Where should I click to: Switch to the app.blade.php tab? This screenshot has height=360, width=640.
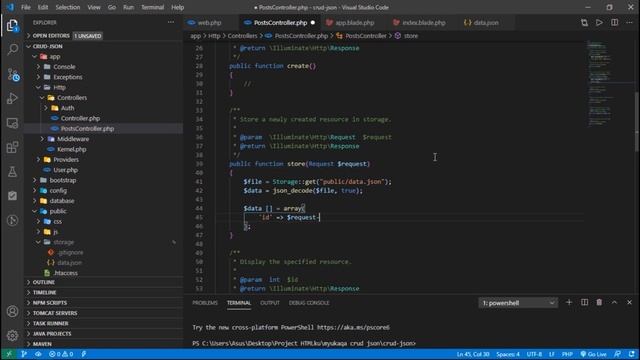354,22
